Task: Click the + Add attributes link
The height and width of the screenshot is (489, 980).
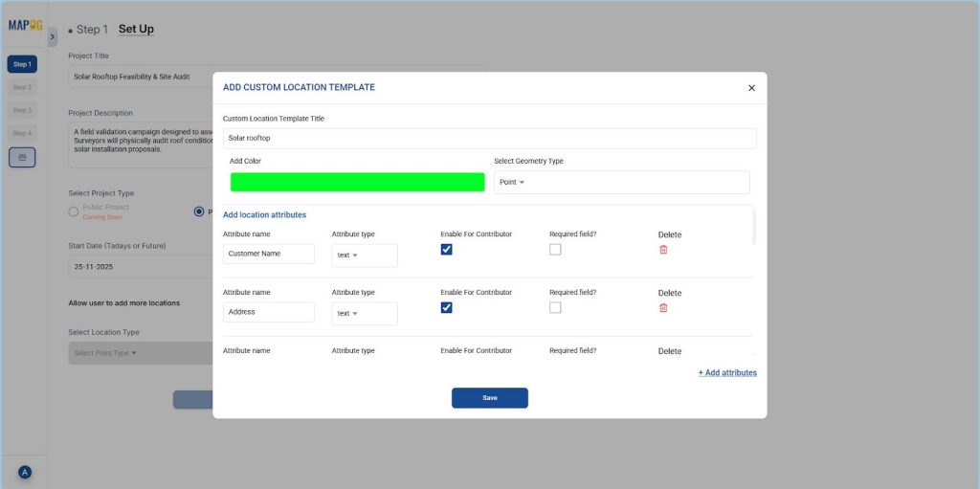Action: pos(727,372)
